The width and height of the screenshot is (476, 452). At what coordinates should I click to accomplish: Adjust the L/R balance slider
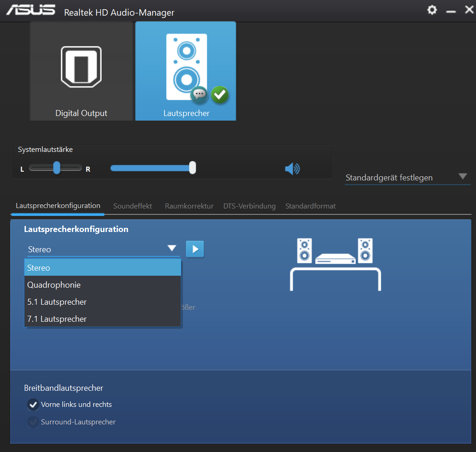coord(56,168)
